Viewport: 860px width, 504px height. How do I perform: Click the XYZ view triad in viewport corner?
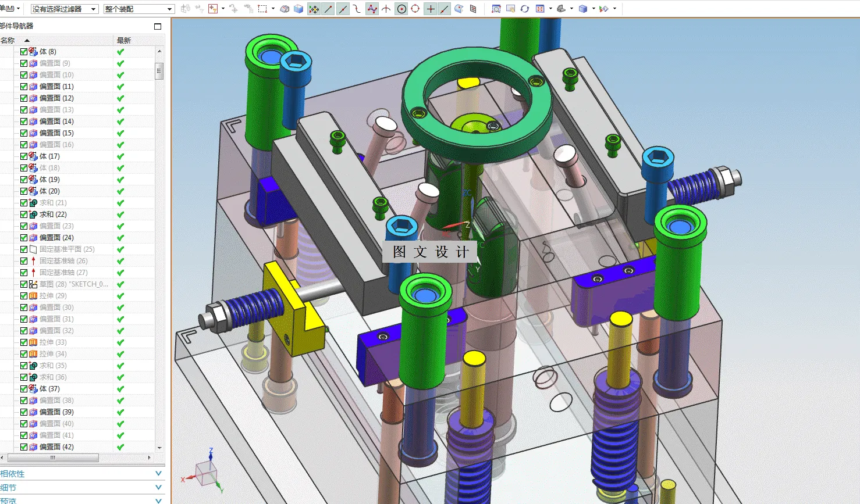click(x=204, y=471)
